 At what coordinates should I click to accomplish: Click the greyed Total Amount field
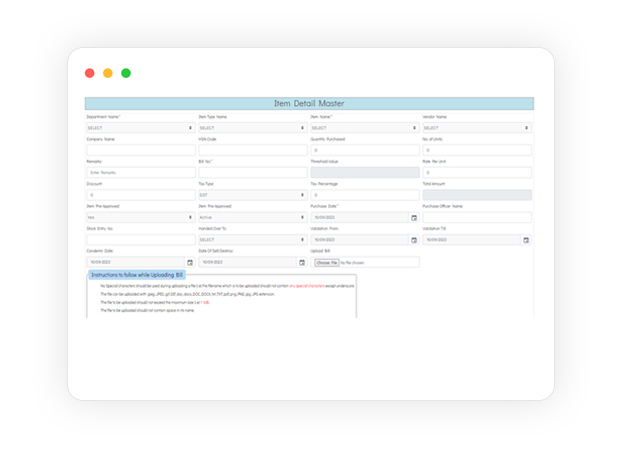[477, 195]
